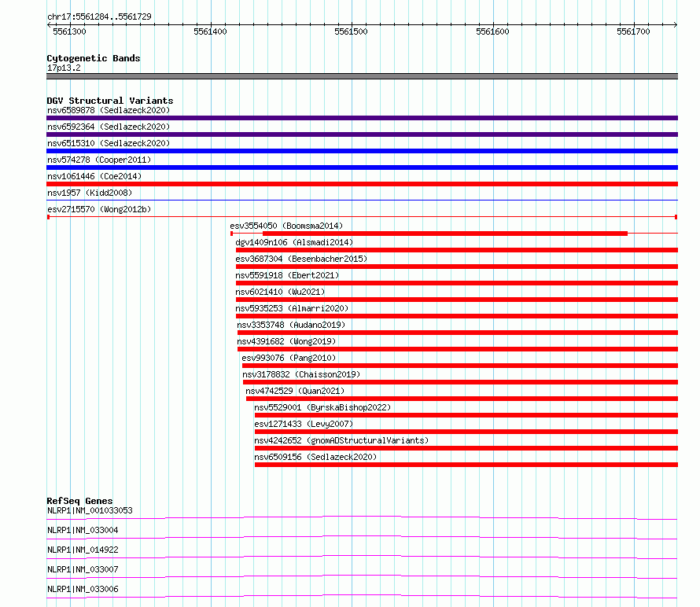The height and width of the screenshot is (607, 700).
Task: Click the chr17:5561284..5561729 region label
Action: (99, 17)
